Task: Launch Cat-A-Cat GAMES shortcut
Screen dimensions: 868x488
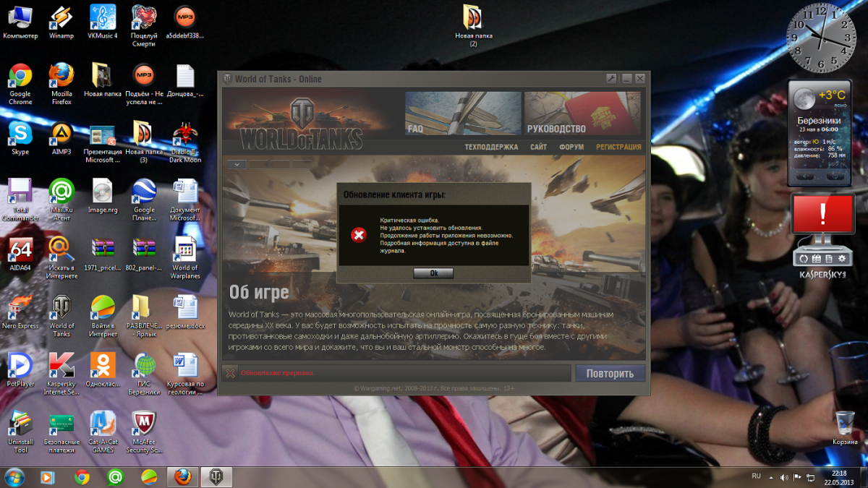Action: pos(103,432)
